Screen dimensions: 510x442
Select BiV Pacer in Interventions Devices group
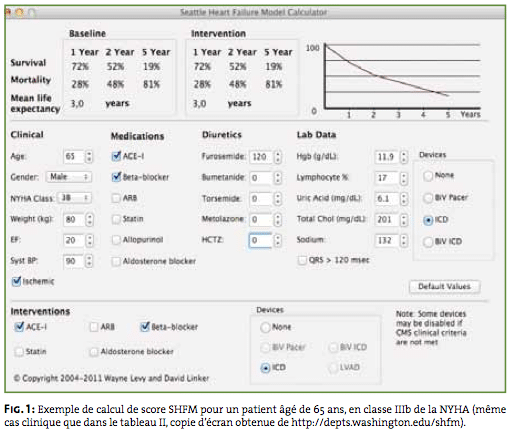point(265,348)
